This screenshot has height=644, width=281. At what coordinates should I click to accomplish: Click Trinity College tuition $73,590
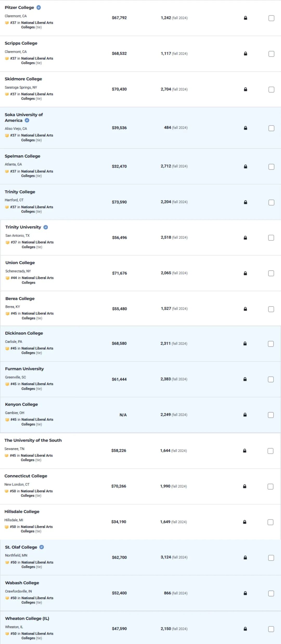(x=119, y=202)
